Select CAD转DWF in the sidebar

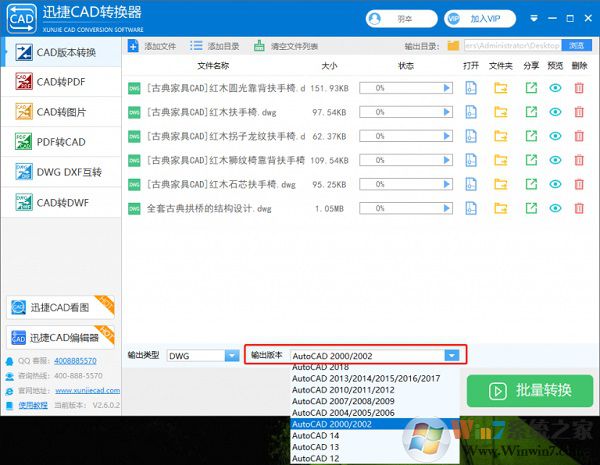click(x=62, y=202)
